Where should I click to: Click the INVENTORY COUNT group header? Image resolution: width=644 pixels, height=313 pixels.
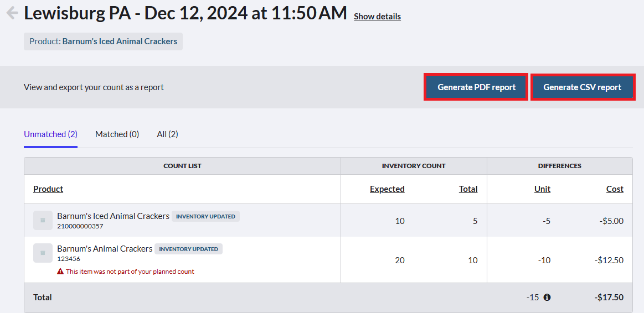click(414, 166)
